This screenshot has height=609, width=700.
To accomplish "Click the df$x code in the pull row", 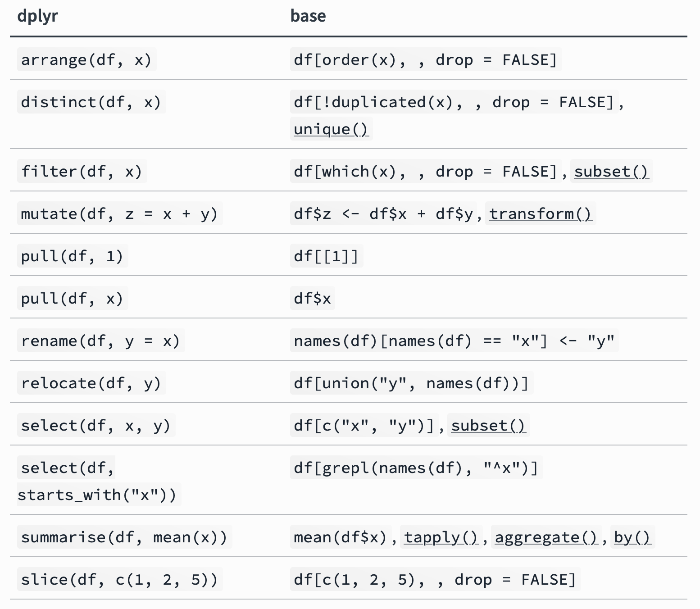I will click(312, 299).
